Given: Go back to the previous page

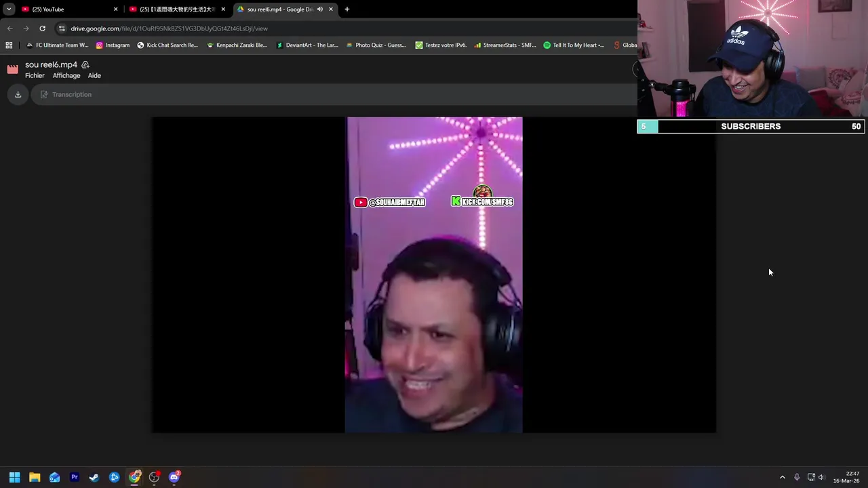Looking at the screenshot, I should click(x=9, y=28).
